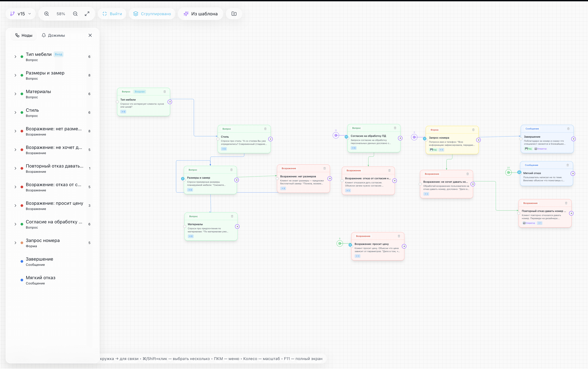588x369 pixels.
Task: Click the zoom in magnifier icon
Action: (x=46, y=14)
